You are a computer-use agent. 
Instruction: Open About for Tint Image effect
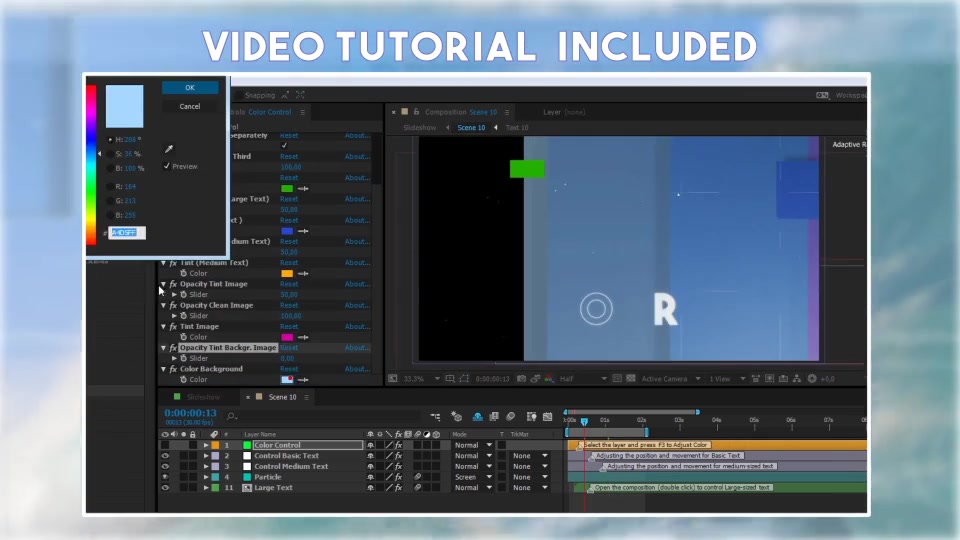click(x=357, y=326)
